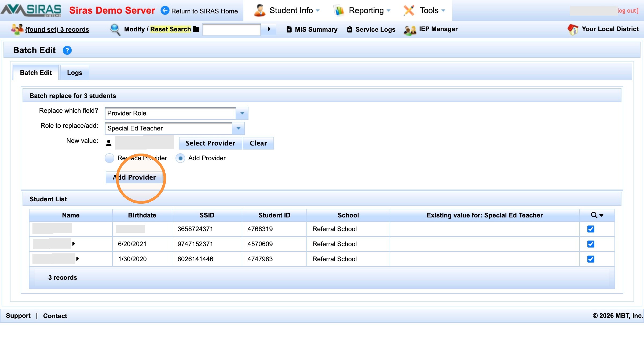
Task: Open Service Logs
Action: tap(375, 29)
